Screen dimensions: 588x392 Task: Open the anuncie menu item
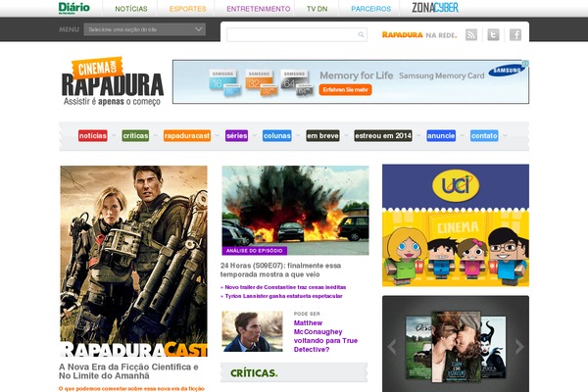tap(441, 135)
